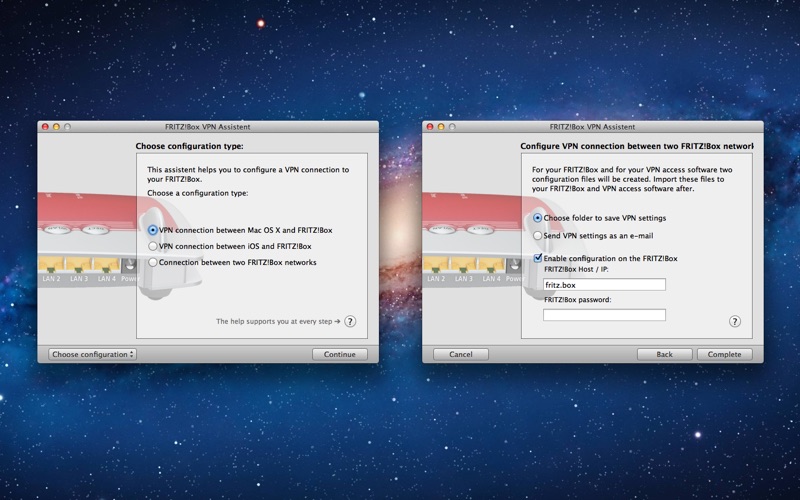This screenshot has height=500, width=800.
Task: Open the Choose configuration dropdown
Action: pyautogui.click(x=93, y=354)
